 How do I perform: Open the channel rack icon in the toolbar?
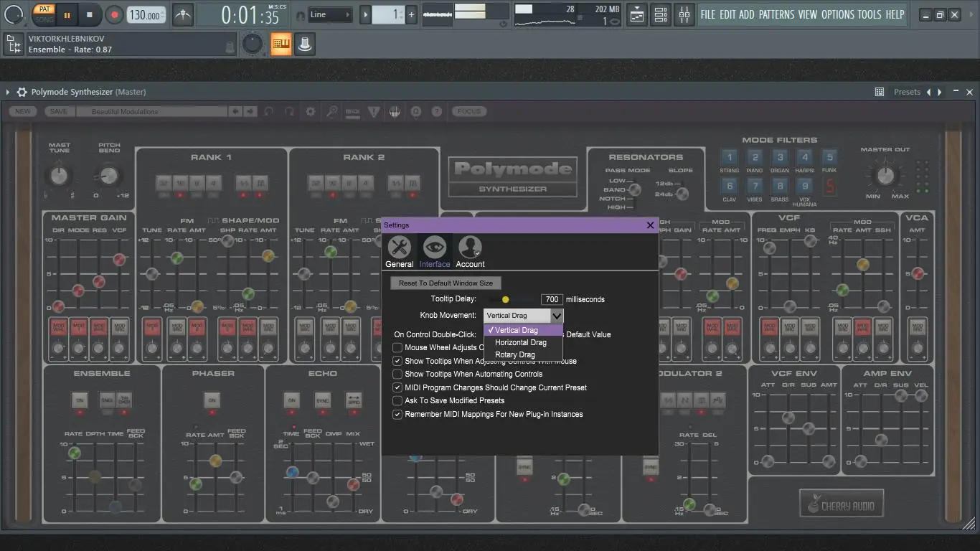[x=661, y=14]
